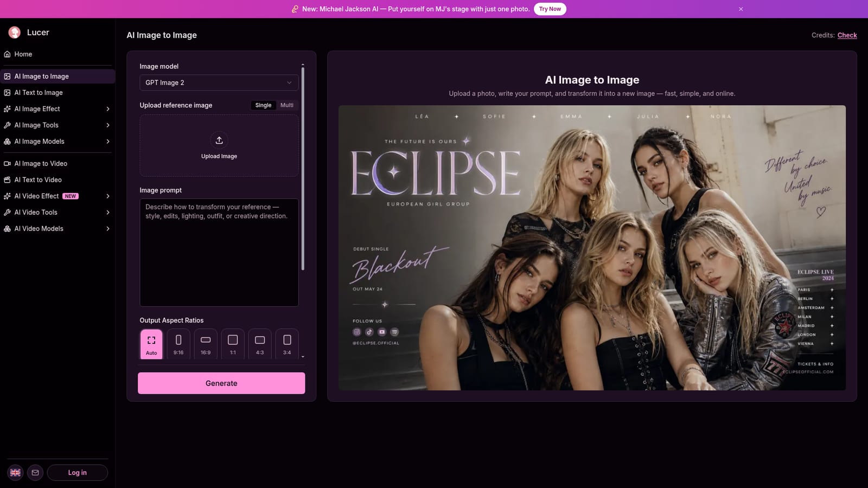The height and width of the screenshot is (488, 868).
Task: Expand the AI Image Models submenu chevron
Action: [107, 142]
